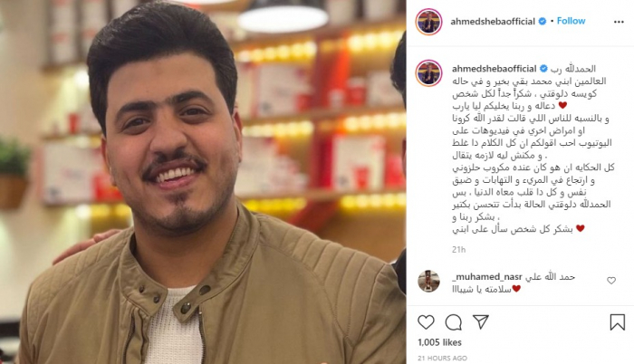The image size is (634, 364).
Task: Open ahmedshebaofficial username in the caption
Action: 495,69
